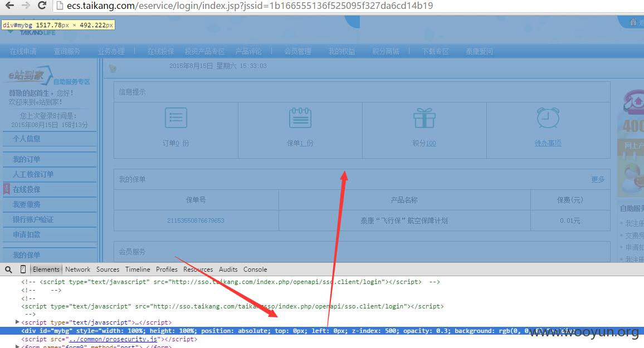644x348 pixels.
Task: Click the home icon at top right
Action: point(634,22)
